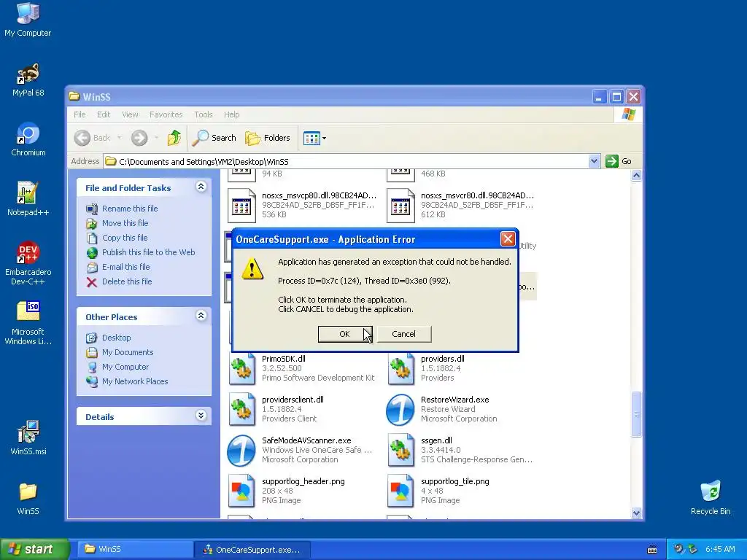Click Rename this file link
The width and height of the screenshot is (747, 560).
pos(130,208)
